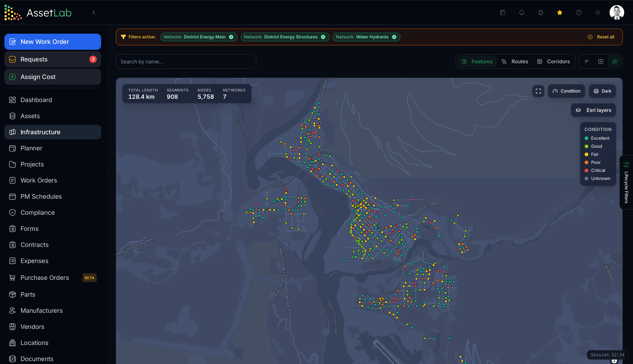Toggle the Poor condition legend entry
633x364 pixels.
593,162
